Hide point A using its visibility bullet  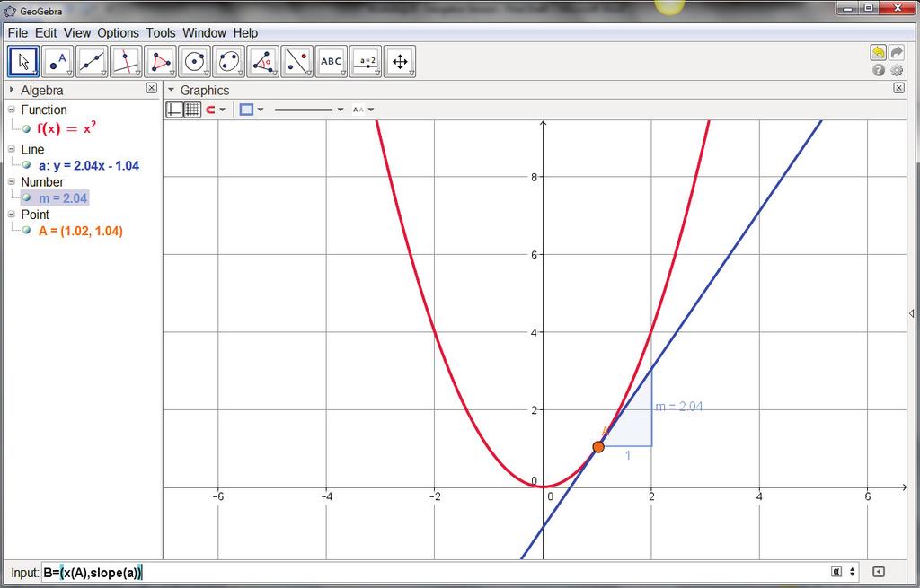click(26, 231)
